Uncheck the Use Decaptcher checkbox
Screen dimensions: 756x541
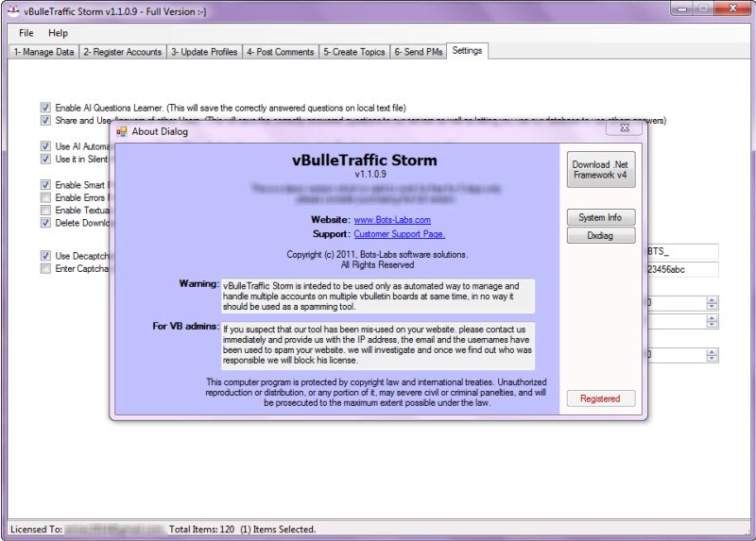pos(45,255)
